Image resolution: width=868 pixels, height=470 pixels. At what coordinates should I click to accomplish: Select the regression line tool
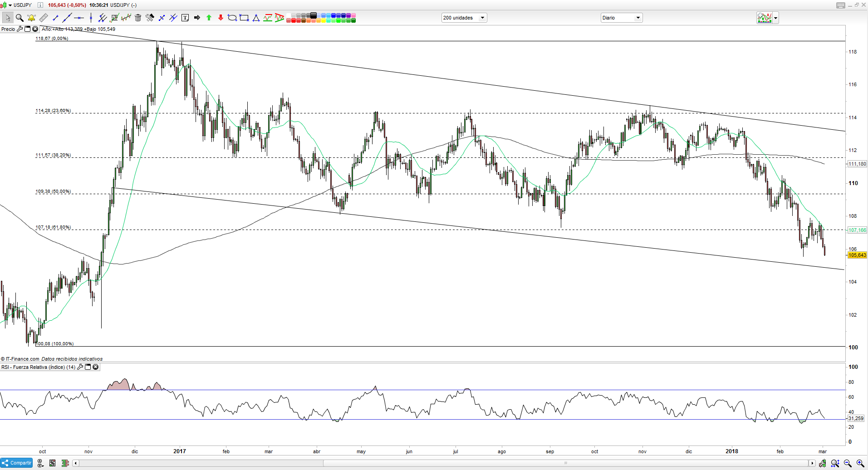[126, 18]
